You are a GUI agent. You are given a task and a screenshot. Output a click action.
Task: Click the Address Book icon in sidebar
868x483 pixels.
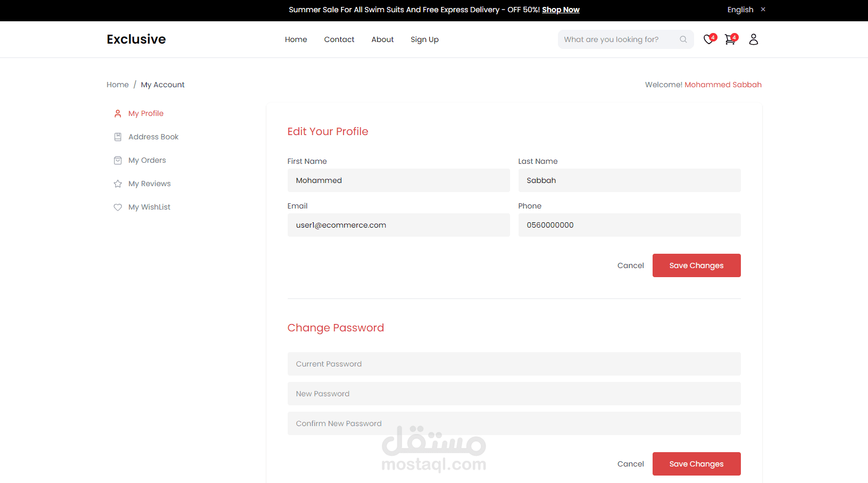[x=118, y=137]
